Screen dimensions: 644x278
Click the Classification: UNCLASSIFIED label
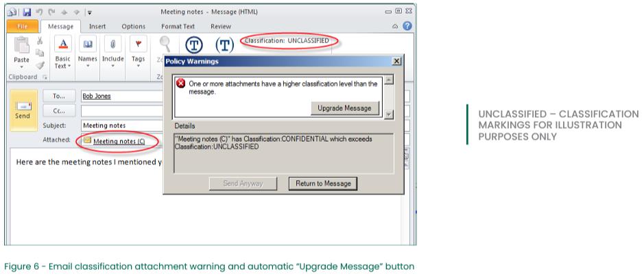pos(287,40)
